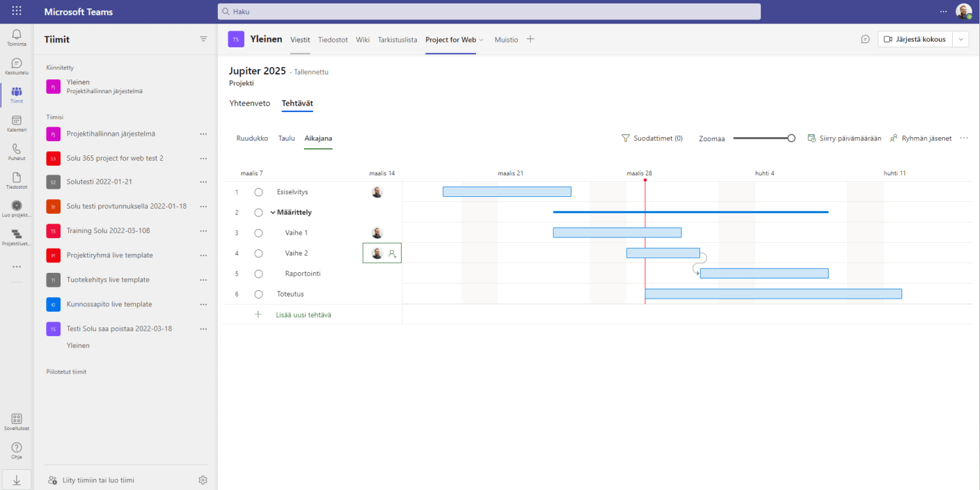Mark Raportointi task complete

click(258, 274)
